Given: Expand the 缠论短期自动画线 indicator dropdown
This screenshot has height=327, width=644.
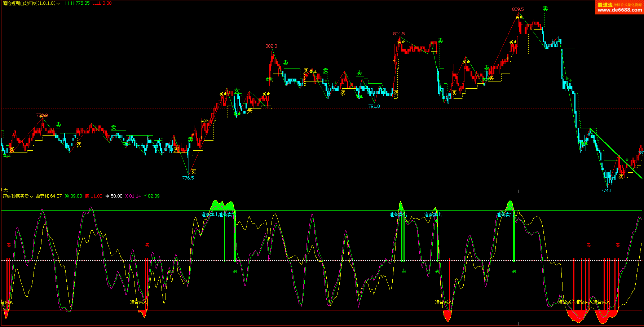Looking at the screenshot, I should [x=58, y=4].
